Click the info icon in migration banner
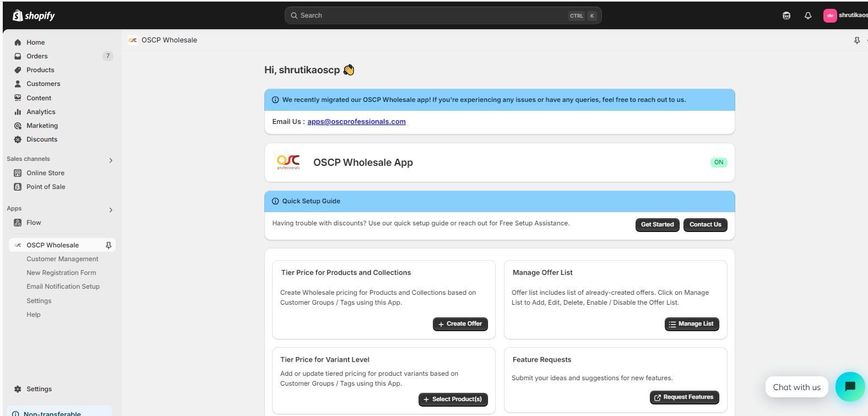This screenshot has width=868, height=416. click(275, 100)
